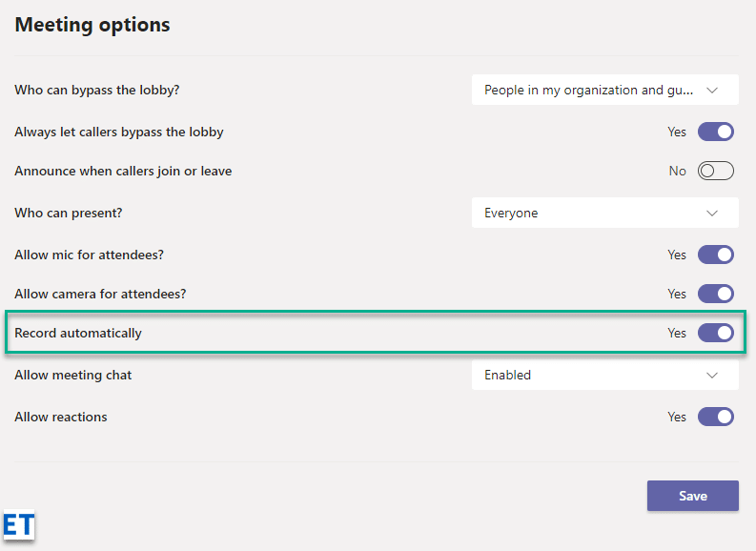Click the 'Who can bypass the lobby?' label
This screenshot has height=551, width=756.
(x=97, y=91)
